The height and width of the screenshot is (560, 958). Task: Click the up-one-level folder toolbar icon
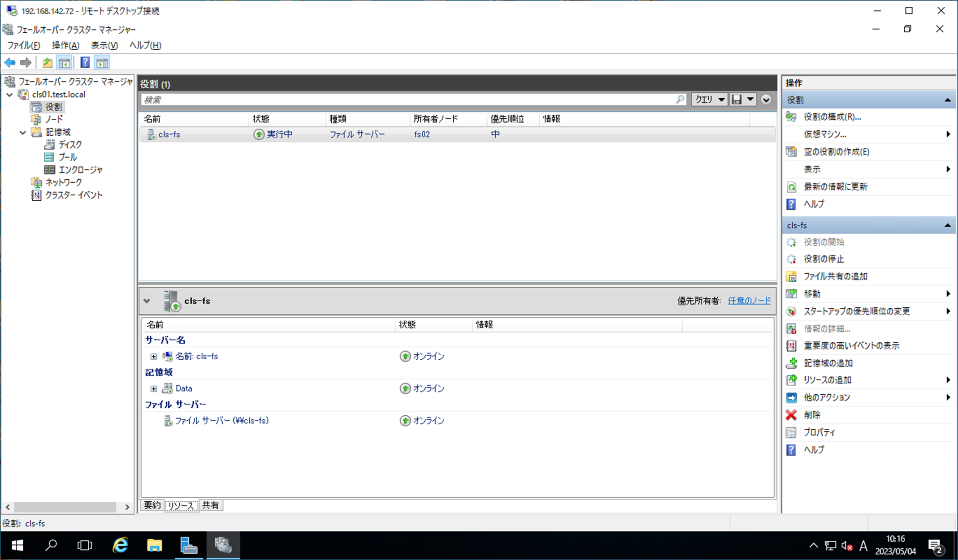48,63
